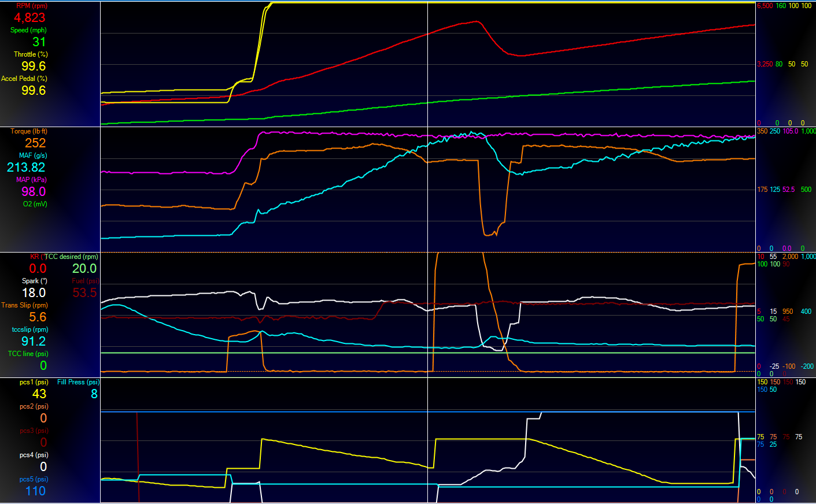816x504 pixels.
Task: Click the tccslip value 91.2
Action: click(x=34, y=341)
